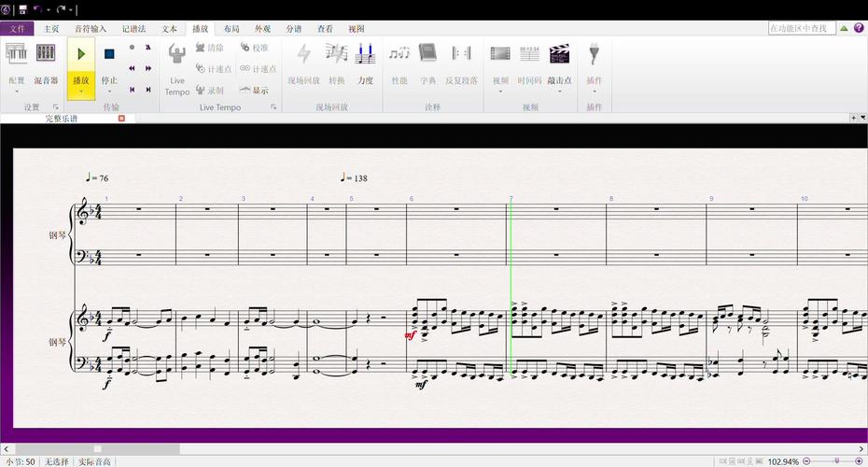Viewport: 868px width, 467px height.
Task: Open the 字典 (Dictionary) book icon
Action: click(x=427, y=53)
